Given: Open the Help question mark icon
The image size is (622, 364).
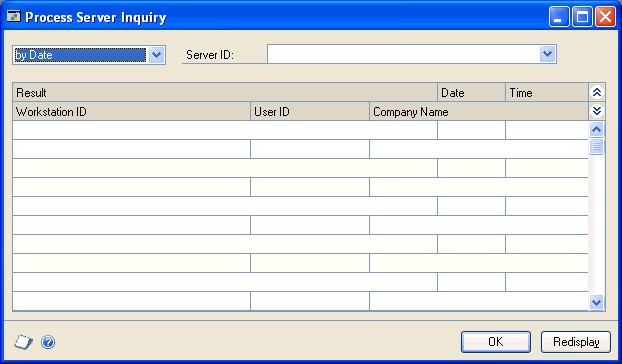Looking at the screenshot, I should [48, 342].
